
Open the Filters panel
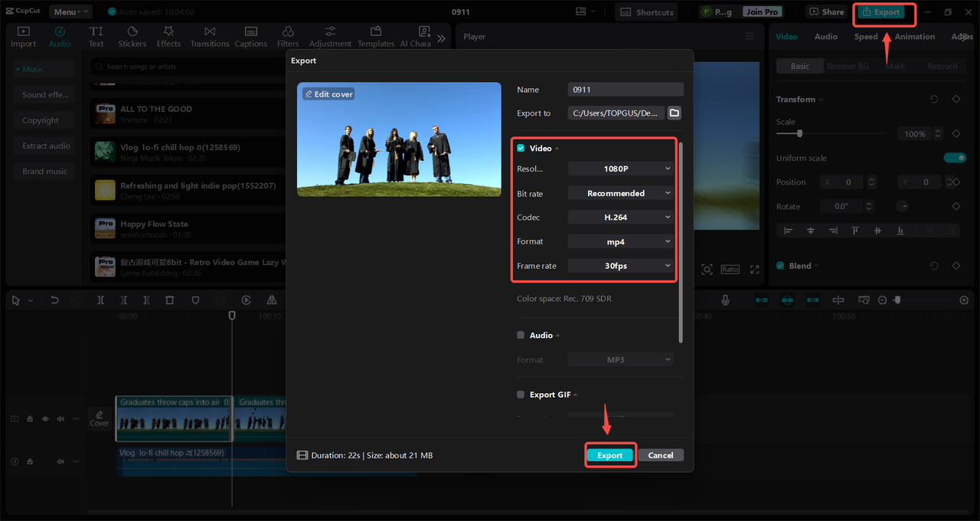pyautogui.click(x=288, y=37)
